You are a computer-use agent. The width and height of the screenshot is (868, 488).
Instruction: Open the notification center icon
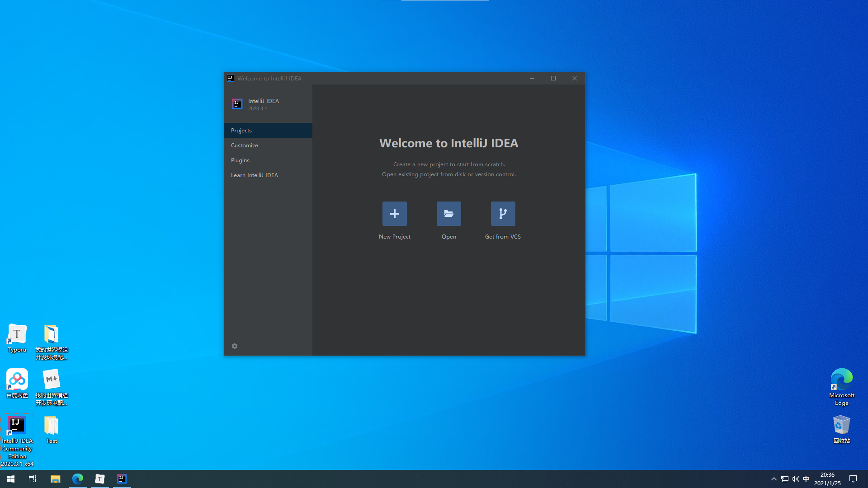tap(853, 479)
